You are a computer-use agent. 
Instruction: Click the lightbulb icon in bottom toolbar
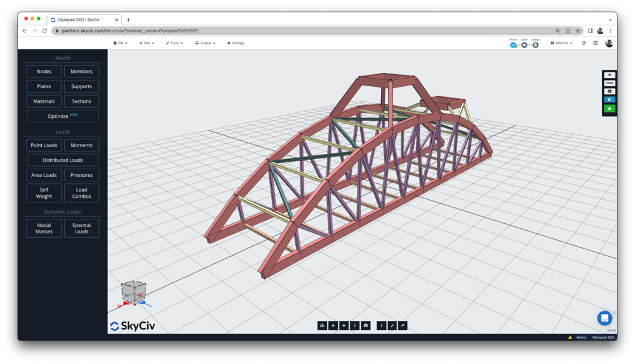[x=355, y=325]
